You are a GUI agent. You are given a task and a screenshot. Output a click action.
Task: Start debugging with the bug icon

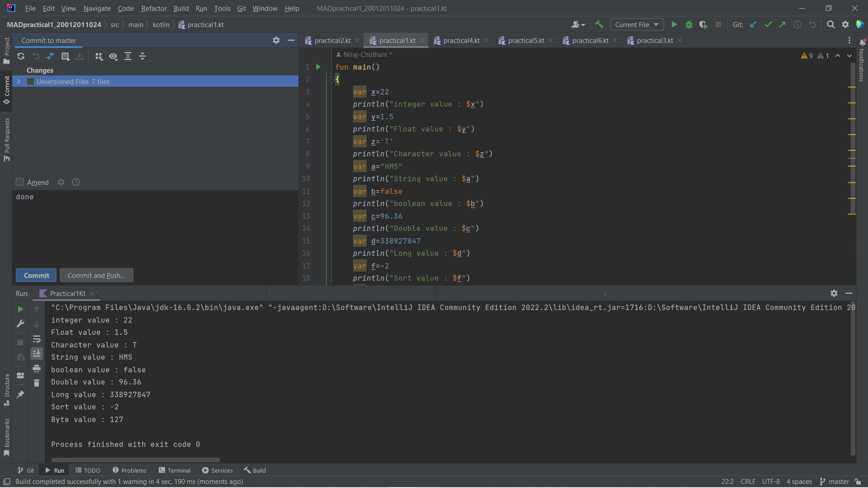(689, 24)
